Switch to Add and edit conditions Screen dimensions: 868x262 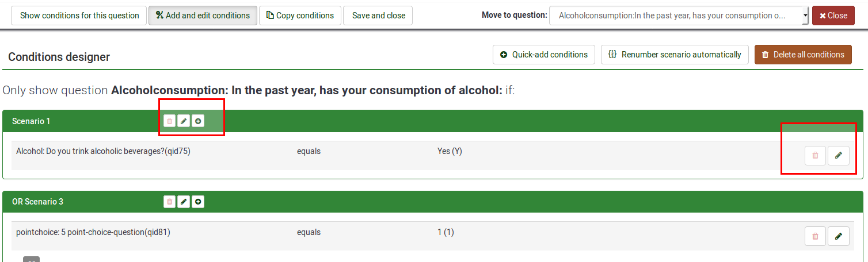pos(203,16)
